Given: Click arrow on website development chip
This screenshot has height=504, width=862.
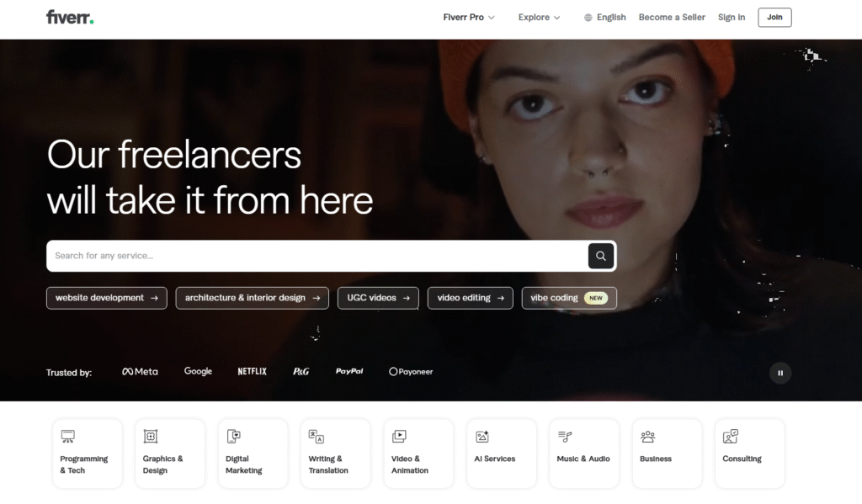Looking at the screenshot, I should pyautogui.click(x=155, y=298).
